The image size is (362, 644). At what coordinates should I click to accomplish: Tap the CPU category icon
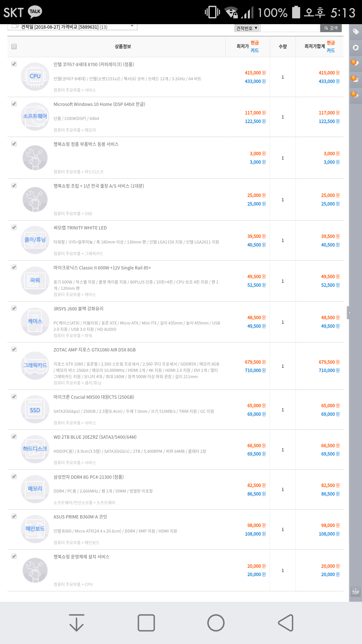click(x=35, y=76)
